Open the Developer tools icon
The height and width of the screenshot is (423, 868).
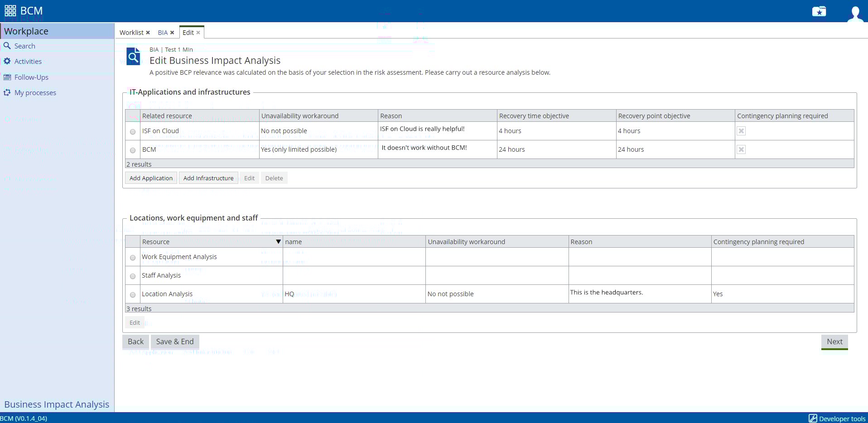[x=813, y=418]
